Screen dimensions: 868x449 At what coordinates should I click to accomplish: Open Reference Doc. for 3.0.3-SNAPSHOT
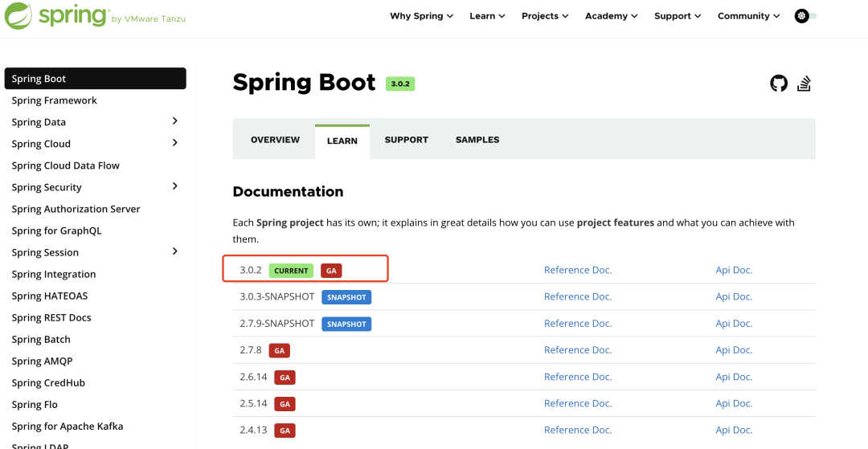[578, 296]
